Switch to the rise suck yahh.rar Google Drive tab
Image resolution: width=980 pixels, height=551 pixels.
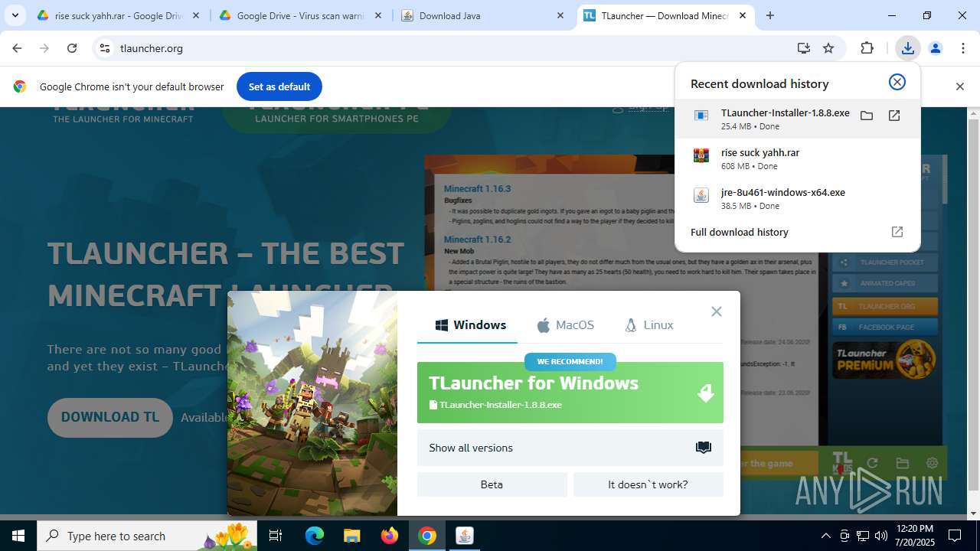point(119,15)
